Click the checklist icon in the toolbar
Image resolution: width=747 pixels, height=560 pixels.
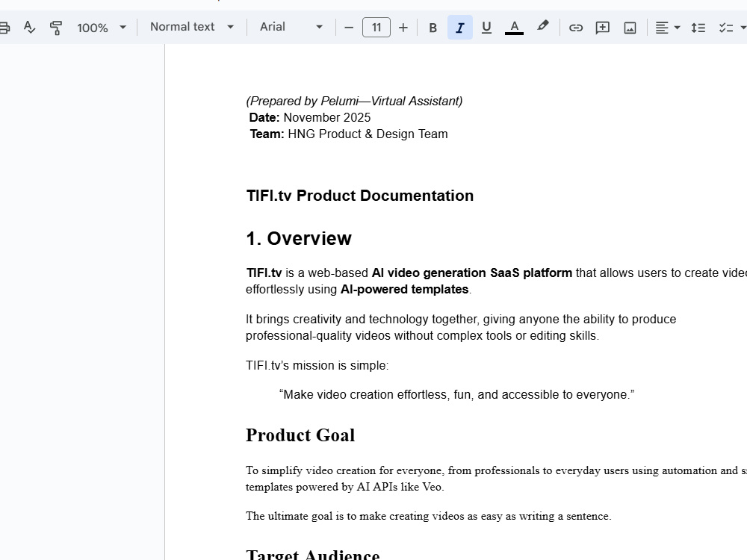coord(726,28)
